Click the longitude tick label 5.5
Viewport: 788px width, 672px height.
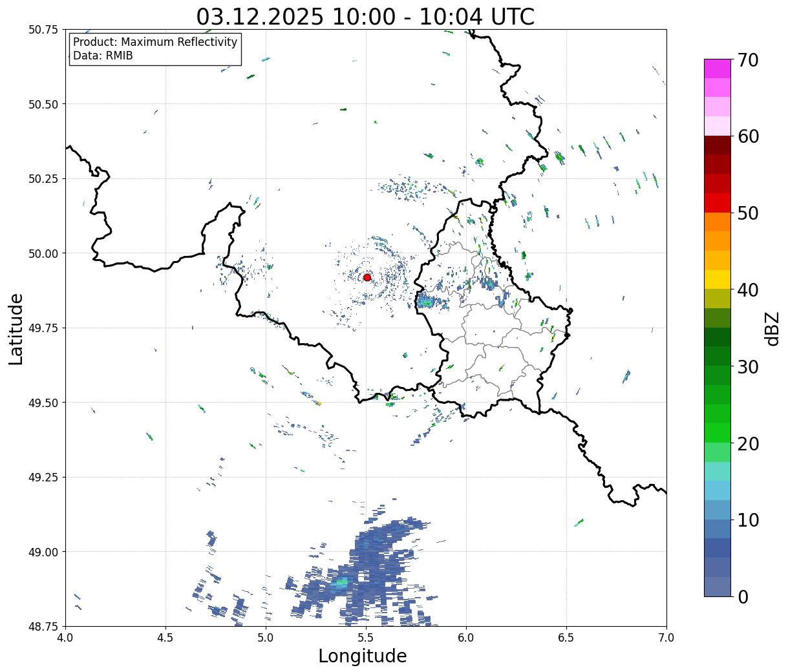(366, 638)
